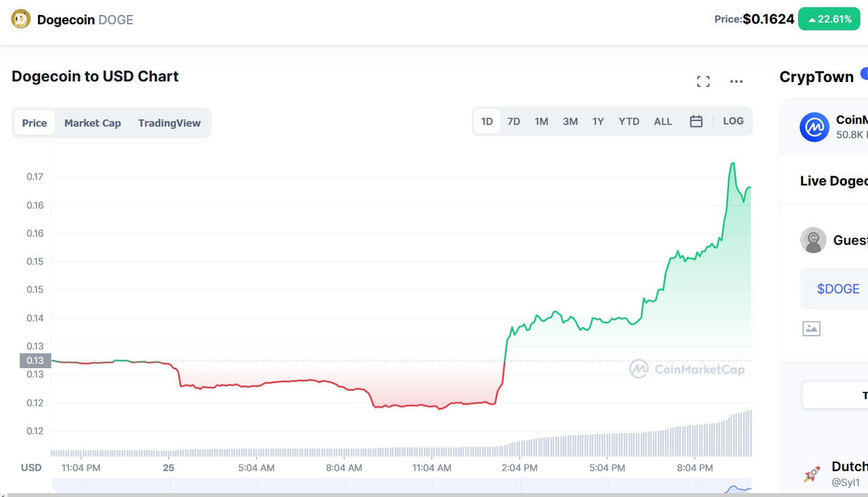The width and height of the screenshot is (868, 497).
Task: Select the Price chart tab
Action: tap(35, 123)
